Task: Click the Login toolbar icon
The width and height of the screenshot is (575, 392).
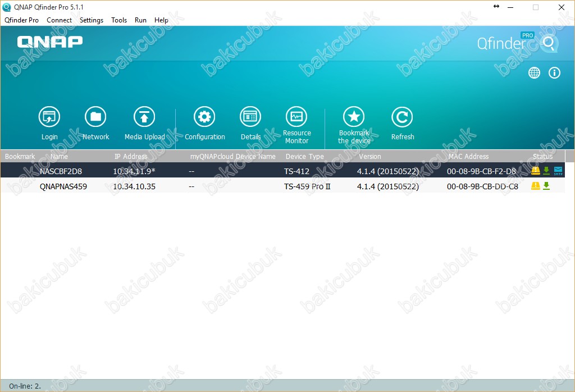Action: 49,117
